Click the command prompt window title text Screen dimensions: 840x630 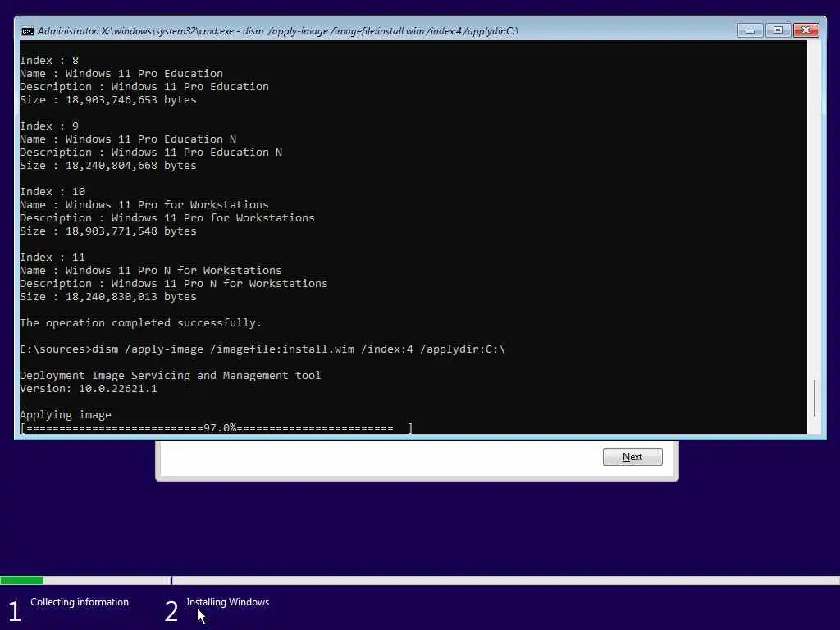tap(278, 31)
